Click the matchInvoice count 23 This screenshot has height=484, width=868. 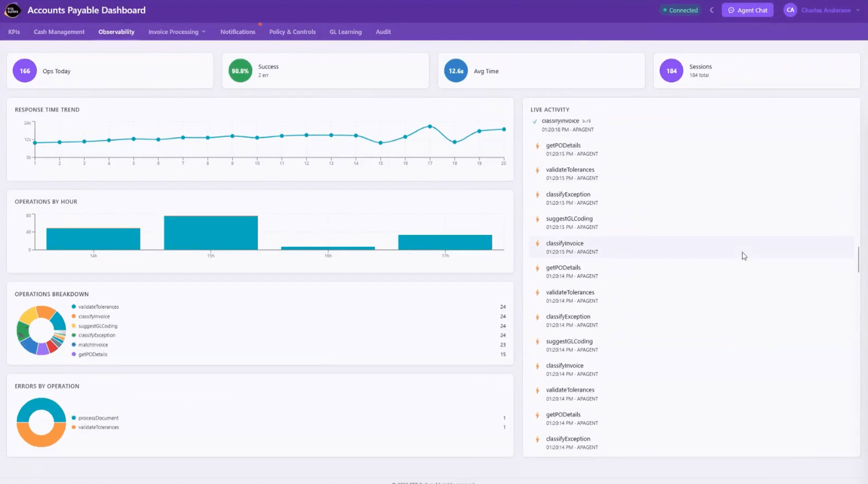point(503,345)
